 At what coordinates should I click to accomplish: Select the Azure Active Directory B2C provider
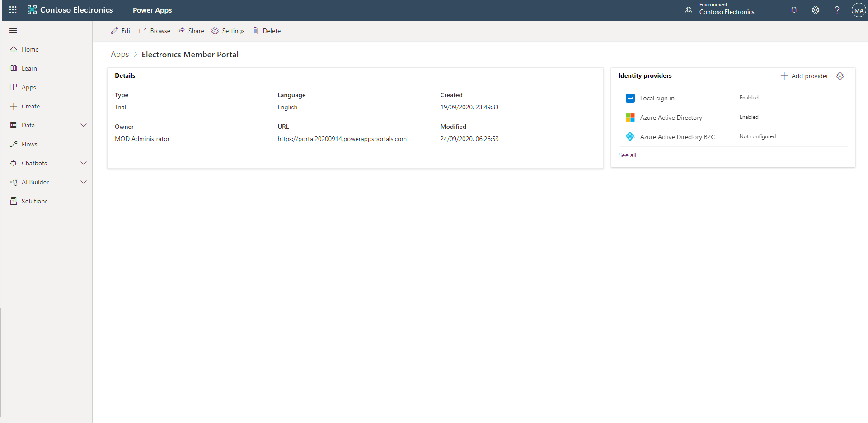point(677,137)
